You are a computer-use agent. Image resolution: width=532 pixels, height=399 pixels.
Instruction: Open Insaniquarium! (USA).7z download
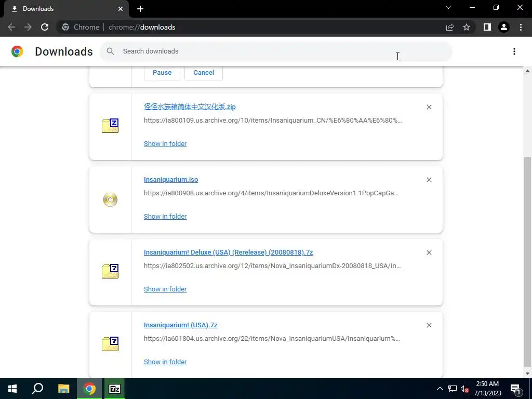[x=180, y=325]
